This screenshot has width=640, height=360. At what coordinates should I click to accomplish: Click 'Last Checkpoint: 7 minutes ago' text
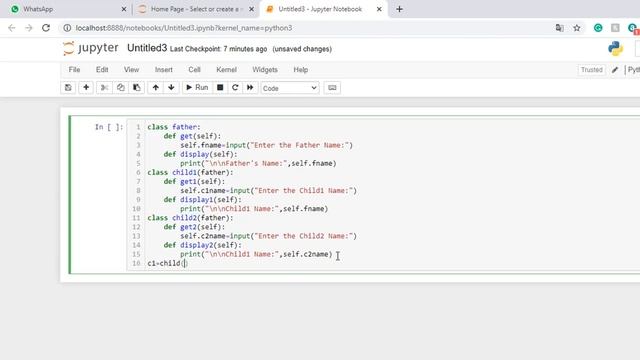click(218, 49)
